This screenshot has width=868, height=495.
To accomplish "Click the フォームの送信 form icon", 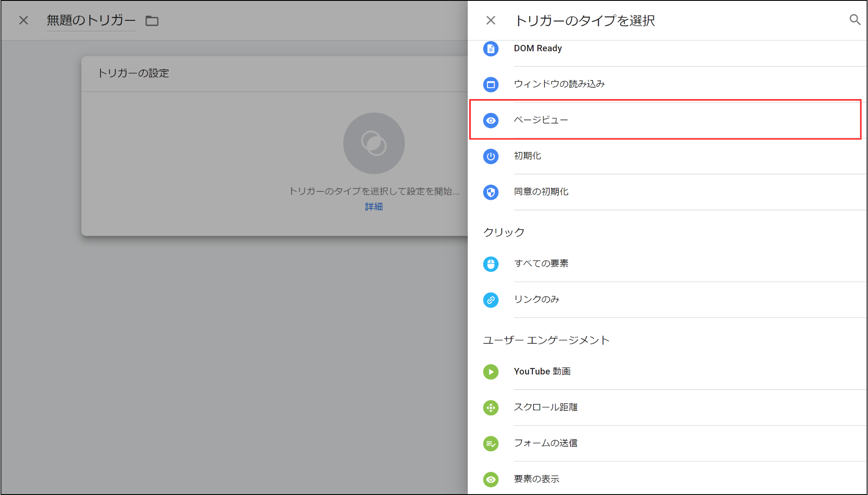I will [491, 444].
